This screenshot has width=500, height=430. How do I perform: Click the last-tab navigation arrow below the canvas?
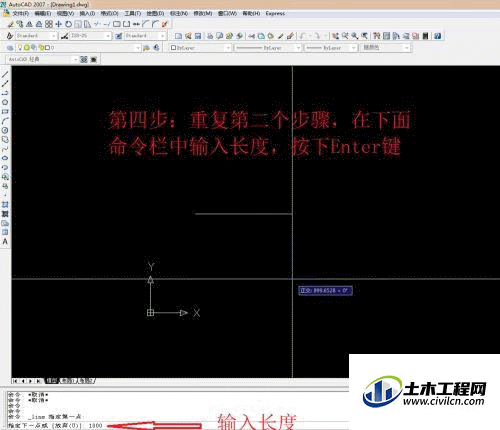(39, 381)
